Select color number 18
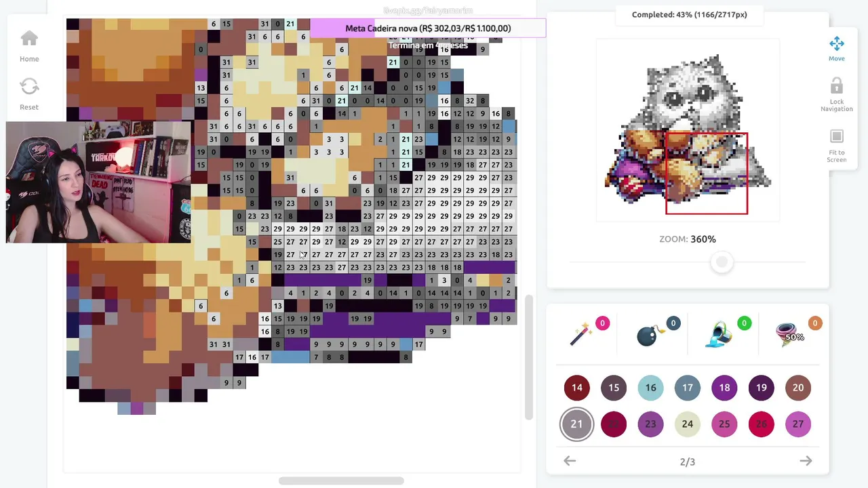This screenshot has width=868, height=488. [724, 388]
